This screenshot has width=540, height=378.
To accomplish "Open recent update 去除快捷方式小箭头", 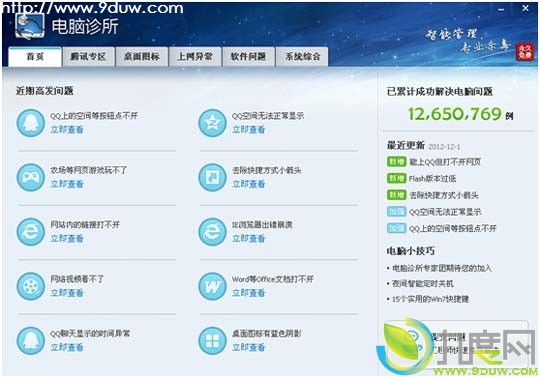I will (444, 195).
